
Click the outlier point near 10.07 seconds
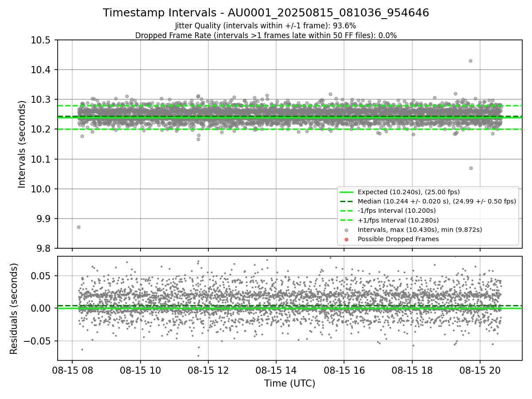pyautogui.click(x=471, y=168)
